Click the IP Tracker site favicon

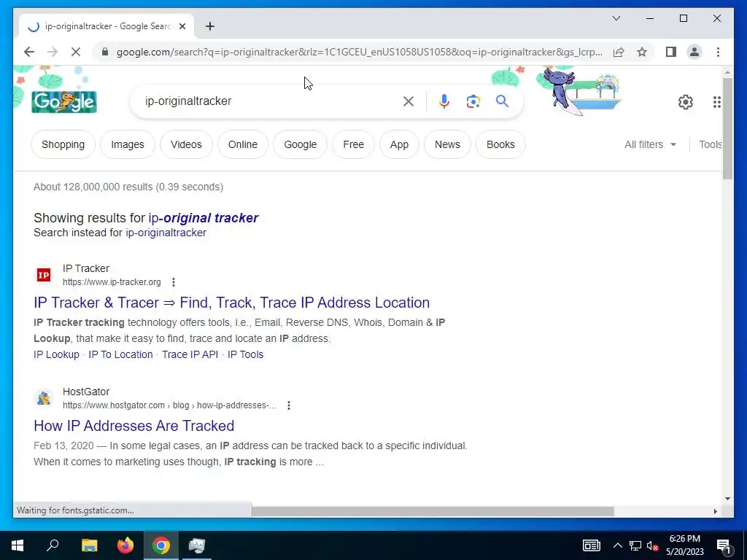(x=44, y=275)
